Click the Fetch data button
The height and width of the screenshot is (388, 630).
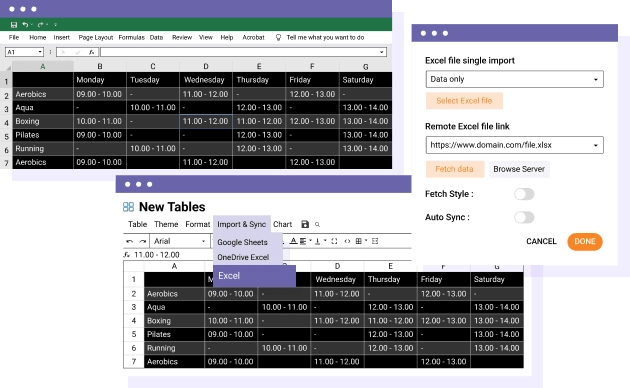pos(454,169)
